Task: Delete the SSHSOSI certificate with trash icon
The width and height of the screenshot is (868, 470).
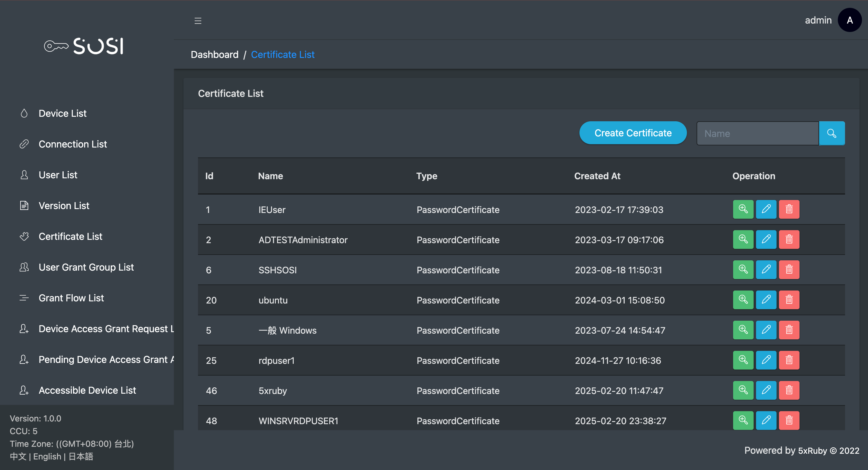Action: 789,269
